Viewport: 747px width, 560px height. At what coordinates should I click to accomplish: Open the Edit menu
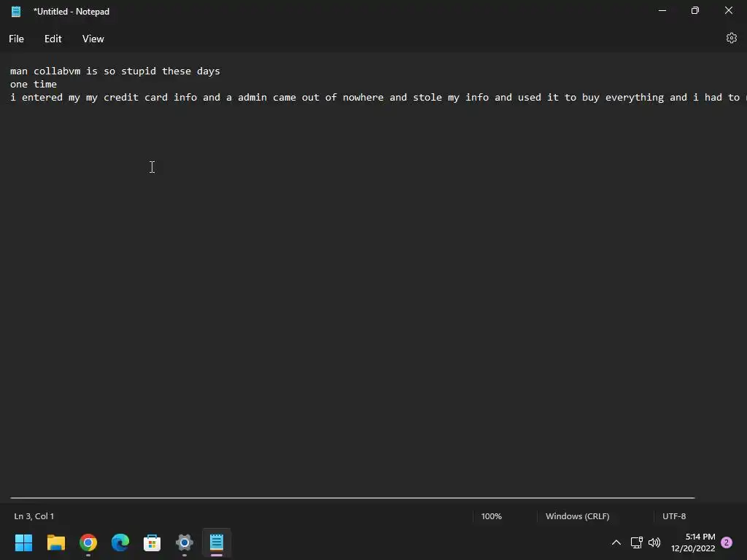click(x=53, y=39)
